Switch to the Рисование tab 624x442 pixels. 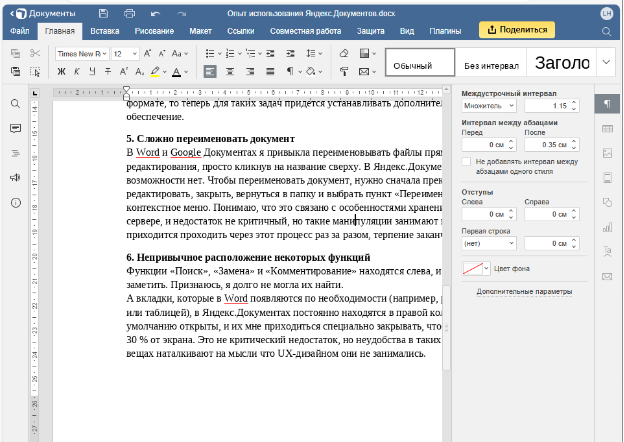point(154,31)
